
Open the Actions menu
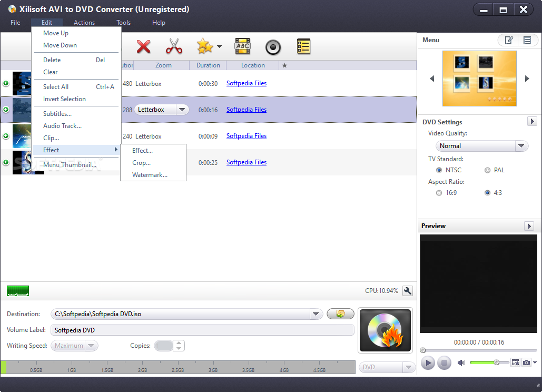84,23
